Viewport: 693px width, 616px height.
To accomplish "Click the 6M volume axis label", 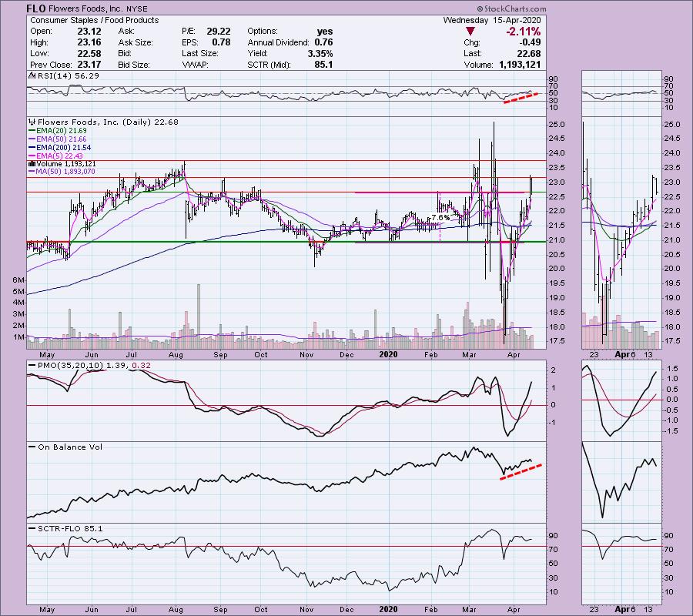I will 18,280.
